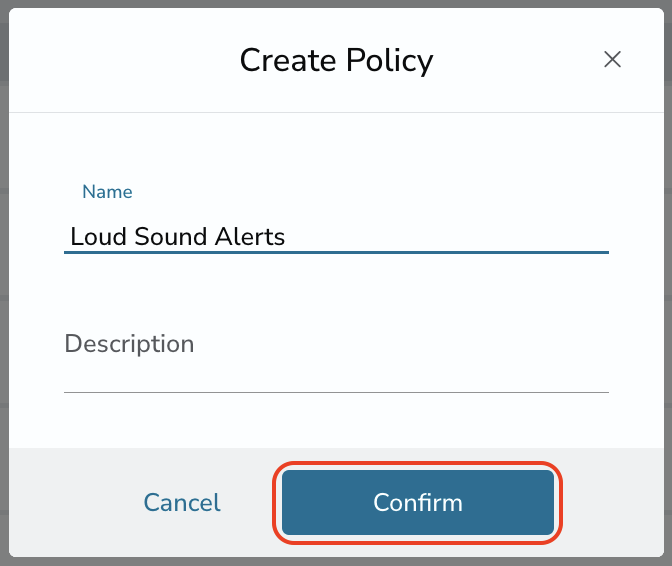Click the empty Description text line
This screenshot has width=672, height=566.
click(336, 377)
